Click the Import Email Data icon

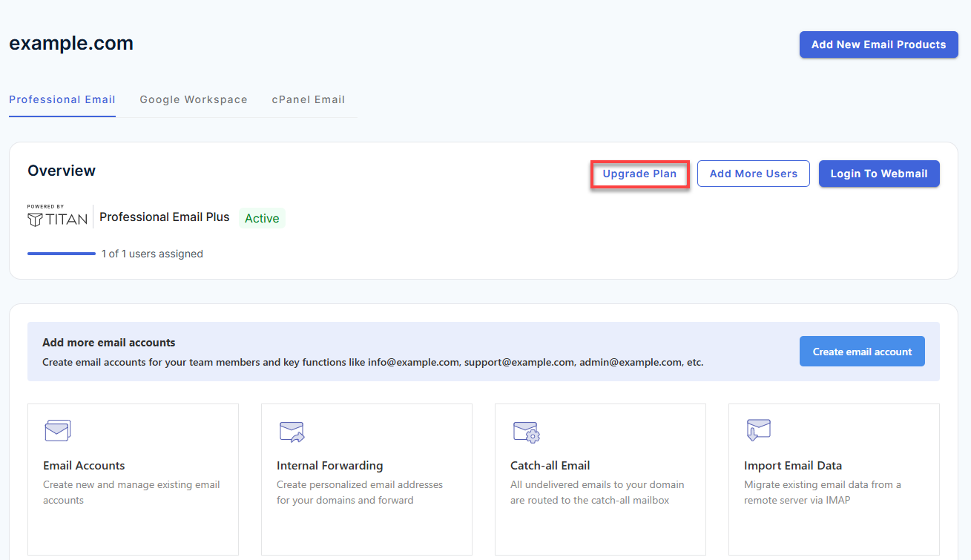(758, 430)
